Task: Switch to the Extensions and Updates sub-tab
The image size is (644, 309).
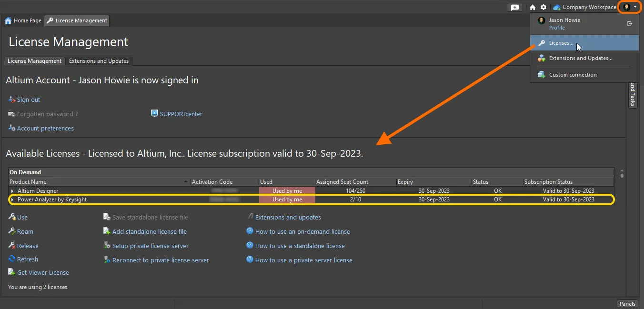Action: click(x=99, y=61)
